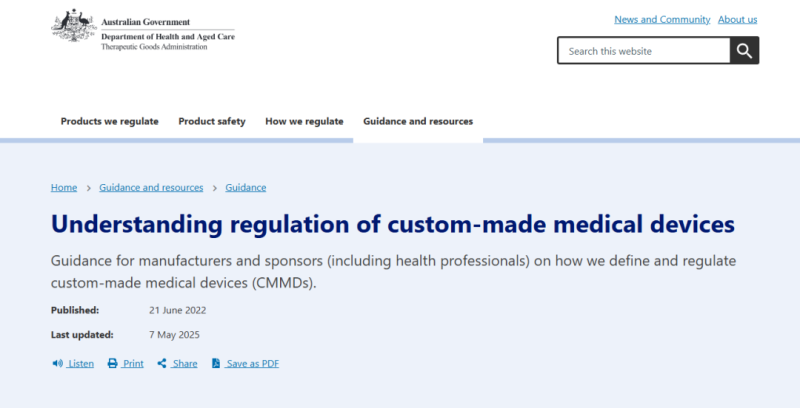Go to News and Community page
800x408 pixels.
(662, 20)
